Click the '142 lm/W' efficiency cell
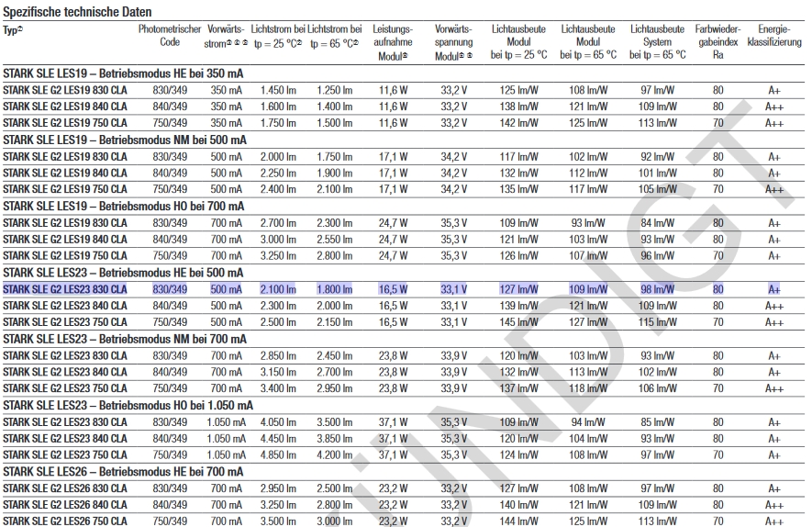Image resolution: width=812 pixels, height=527 pixels. tap(519, 123)
